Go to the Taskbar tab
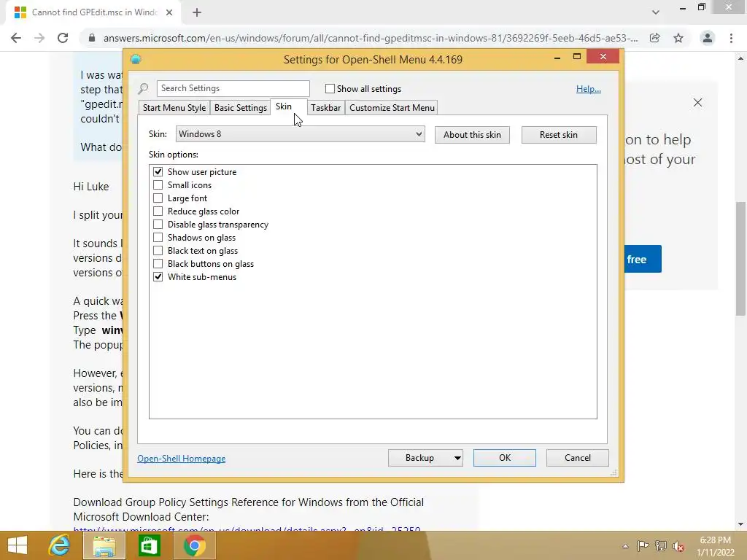 tap(326, 108)
